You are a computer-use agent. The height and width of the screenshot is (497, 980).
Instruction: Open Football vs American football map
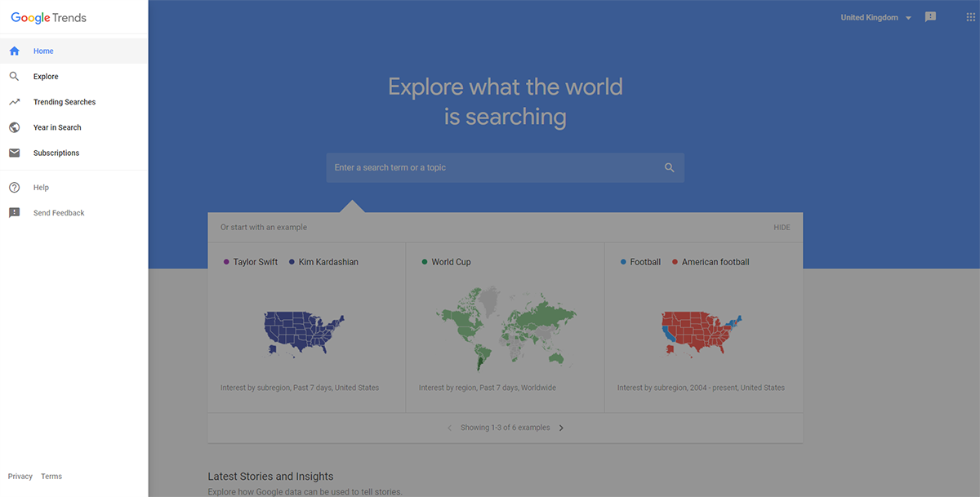[x=703, y=326]
